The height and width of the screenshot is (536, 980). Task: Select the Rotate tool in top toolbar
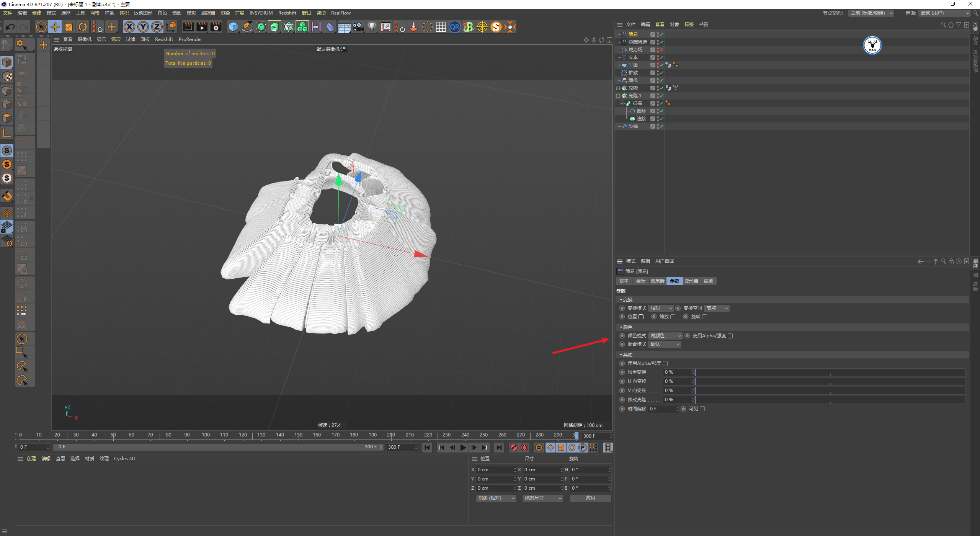[x=83, y=27]
